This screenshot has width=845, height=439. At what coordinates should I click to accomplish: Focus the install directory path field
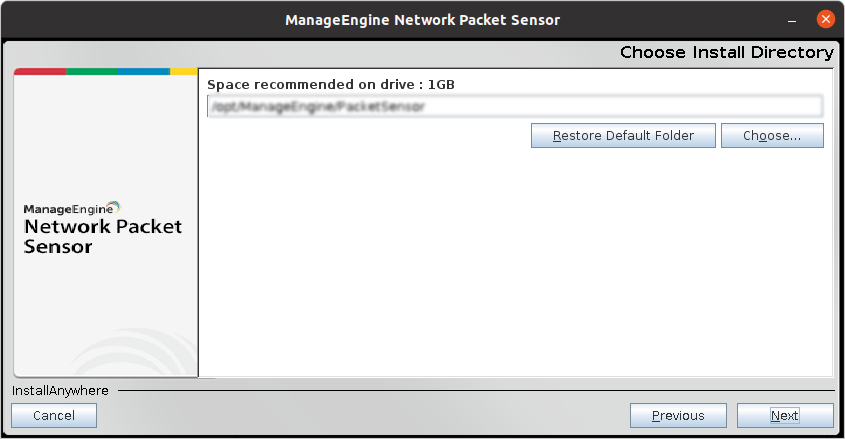point(514,106)
